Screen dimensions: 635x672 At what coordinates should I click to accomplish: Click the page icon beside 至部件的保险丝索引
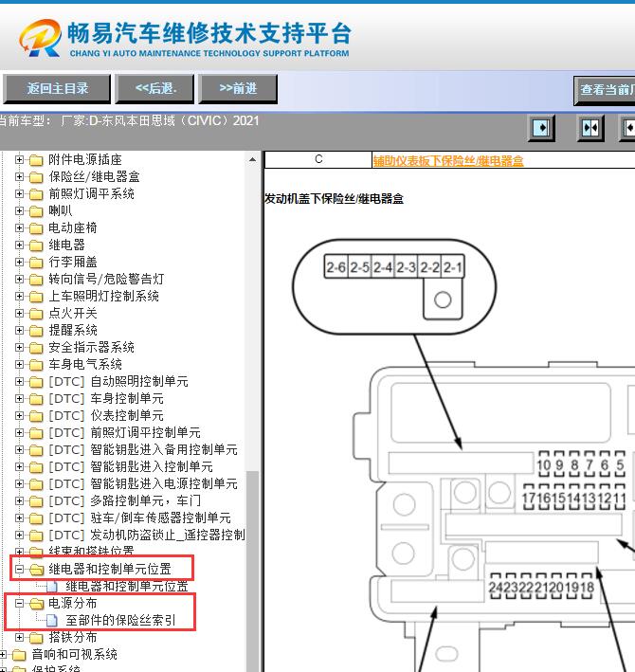pyautogui.click(x=52, y=621)
